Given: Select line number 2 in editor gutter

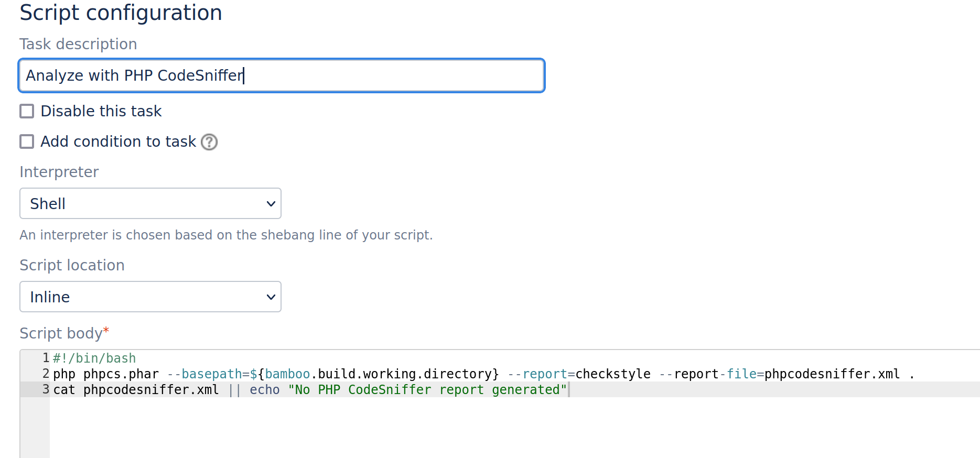Looking at the screenshot, I should tap(46, 374).
